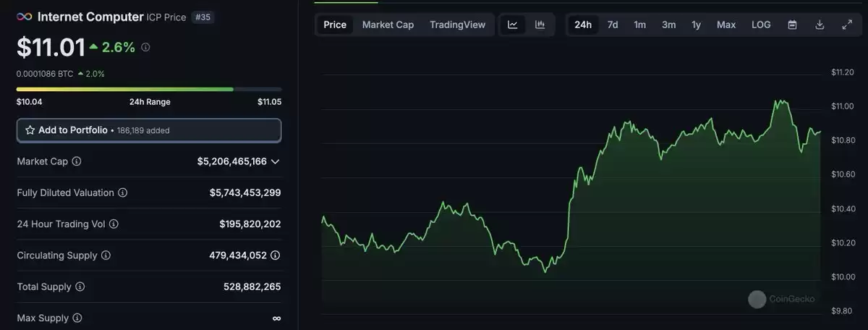Switch to candlestick chart icon

[540, 25]
